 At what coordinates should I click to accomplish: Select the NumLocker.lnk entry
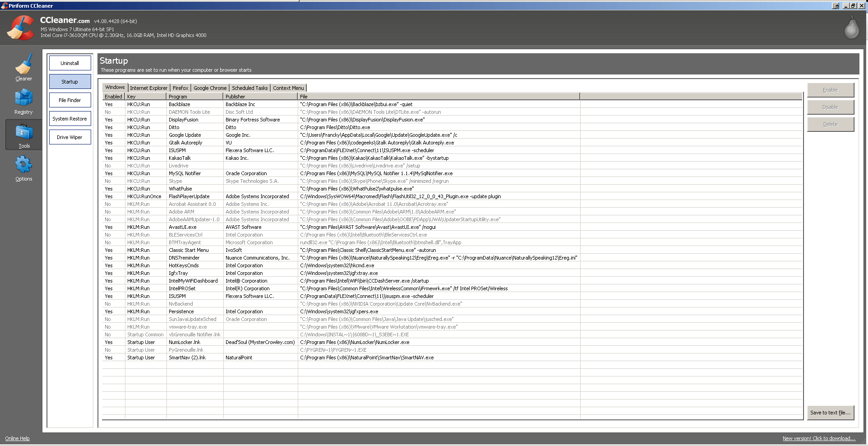pyautogui.click(x=452, y=342)
